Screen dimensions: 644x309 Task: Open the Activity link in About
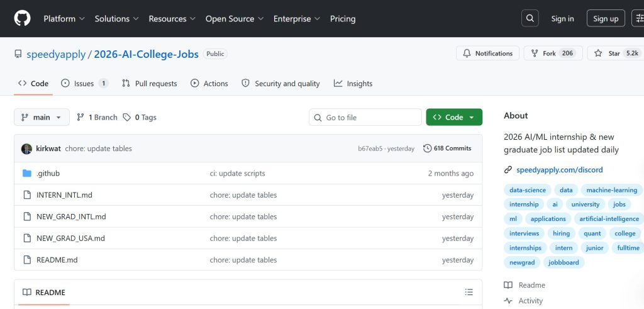523,301
